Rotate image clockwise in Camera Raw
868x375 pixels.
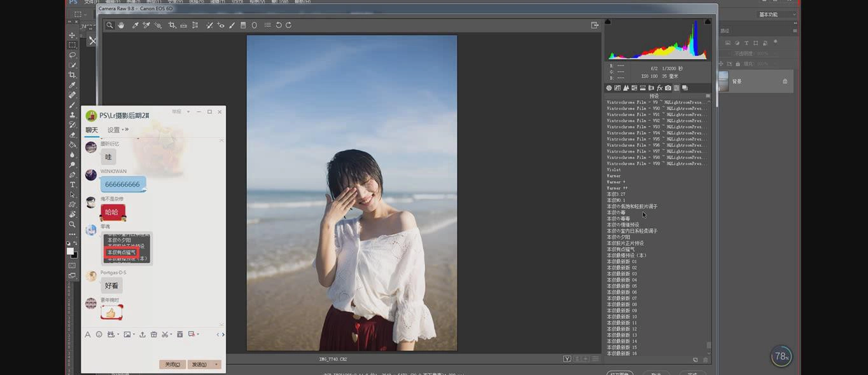click(x=288, y=25)
